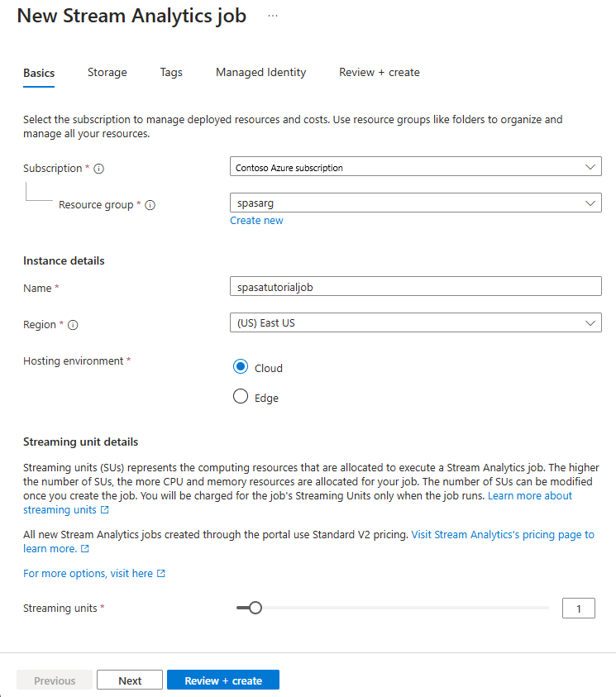Click the Review + create button
616x697 pixels.
(x=222, y=679)
